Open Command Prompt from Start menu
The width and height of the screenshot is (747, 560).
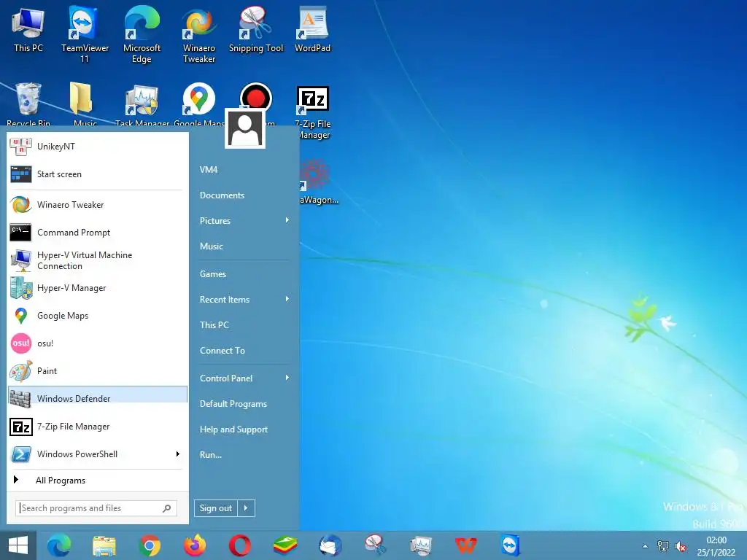(x=98, y=233)
